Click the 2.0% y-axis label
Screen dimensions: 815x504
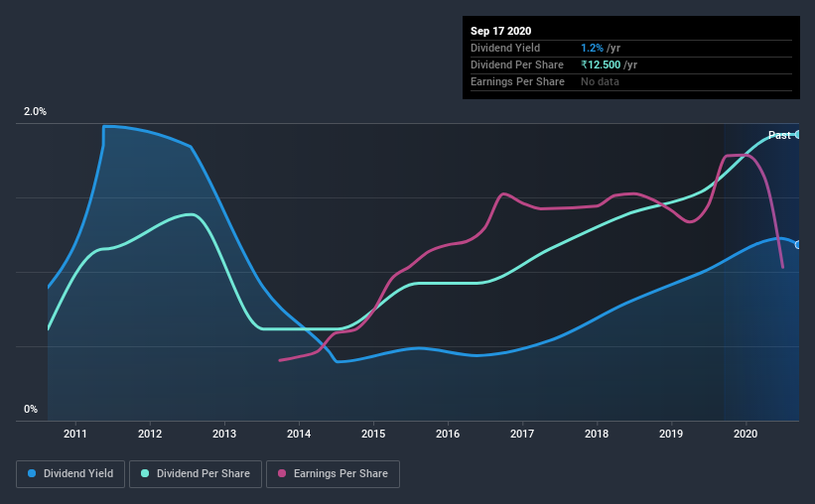point(35,112)
